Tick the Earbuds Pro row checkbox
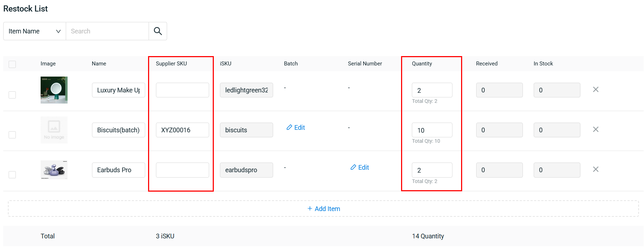This screenshot has height=247, width=644. coord(12,175)
